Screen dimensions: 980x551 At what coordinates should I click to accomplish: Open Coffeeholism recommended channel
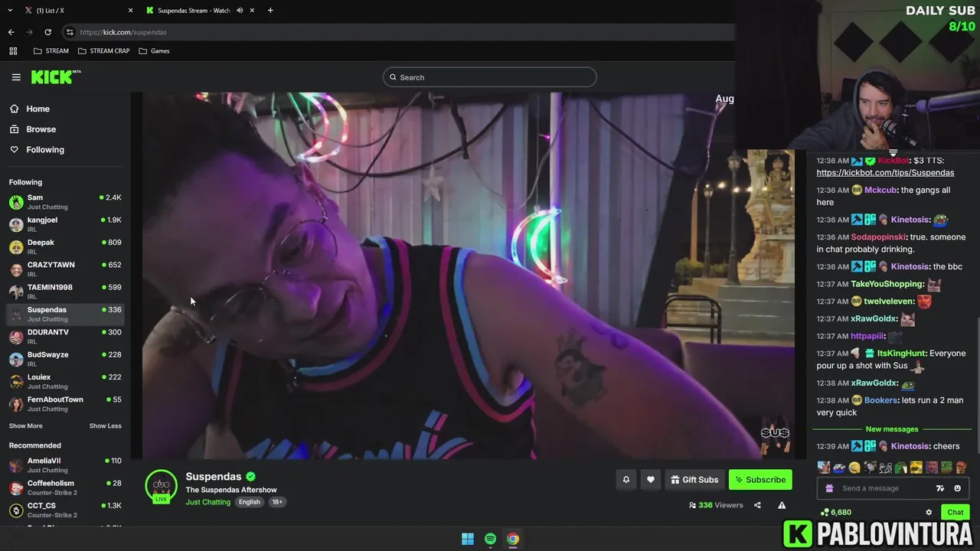[65, 487]
